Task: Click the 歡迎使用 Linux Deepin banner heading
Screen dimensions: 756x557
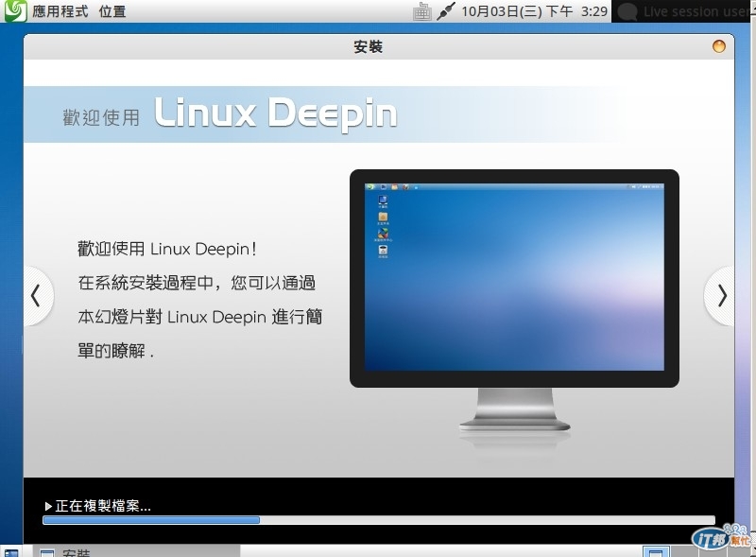Action: (x=230, y=113)
